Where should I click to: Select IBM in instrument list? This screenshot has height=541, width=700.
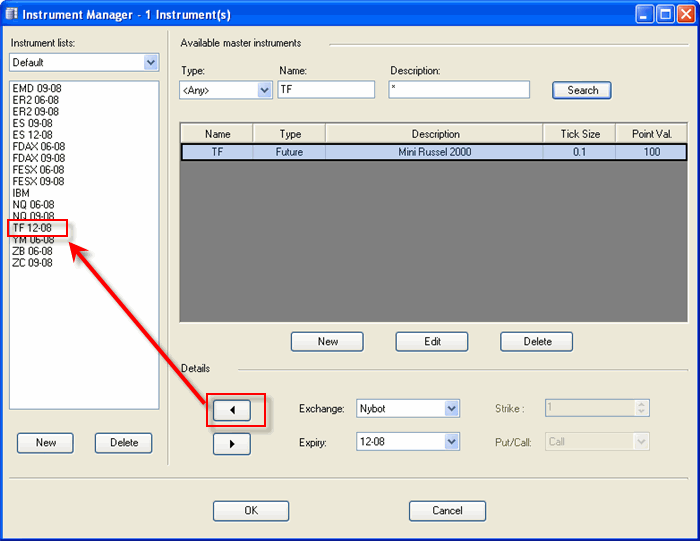click(21, 193)
